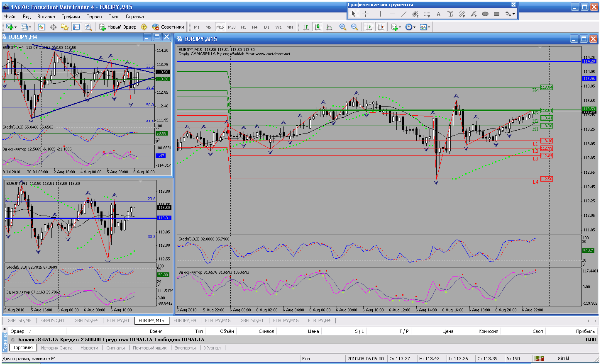The height and width of the screenshot is (364, 601).
Task: Click the Баланс summary row
Action: tap(303, 340)
